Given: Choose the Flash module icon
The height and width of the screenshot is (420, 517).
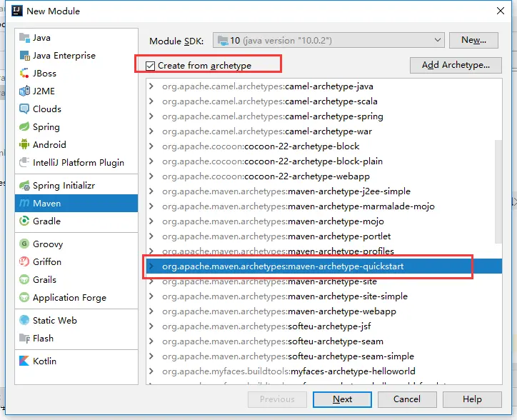Looking at the screenshot, I should (x=24, y=338).
